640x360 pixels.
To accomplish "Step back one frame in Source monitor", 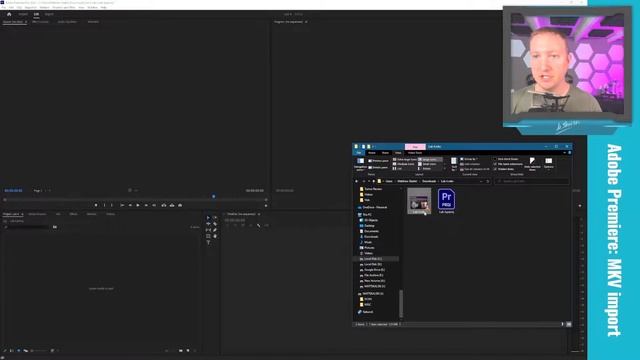I will click(130, 205).
